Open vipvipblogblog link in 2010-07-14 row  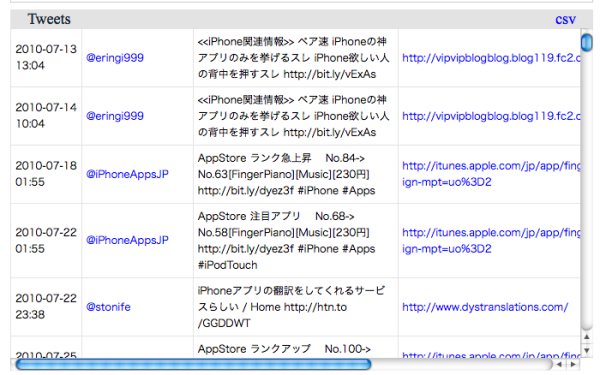click(491, 116)
